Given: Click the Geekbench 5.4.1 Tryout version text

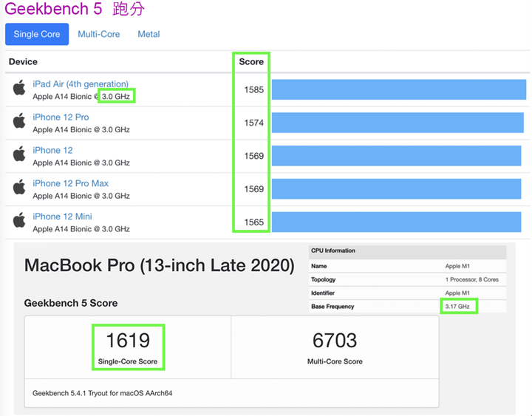Looking at the screenshot, I should pyautogui.click(x=102, y=393).
